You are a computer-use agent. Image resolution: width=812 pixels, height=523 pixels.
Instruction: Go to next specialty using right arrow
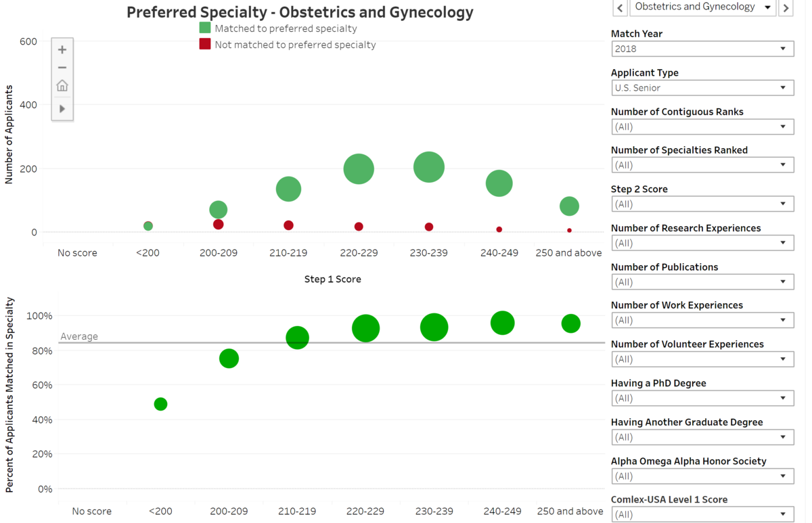click(785, 7)
